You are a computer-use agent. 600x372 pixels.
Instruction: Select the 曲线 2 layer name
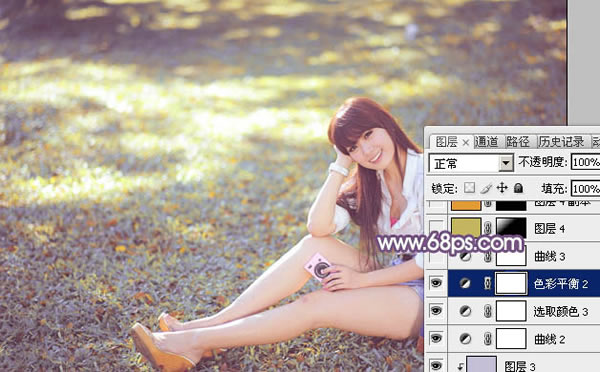tap(550, 339)
